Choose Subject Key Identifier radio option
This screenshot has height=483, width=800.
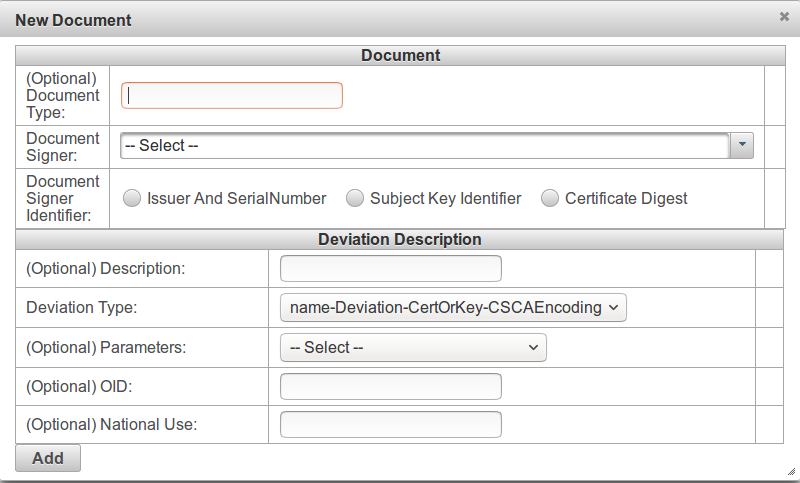tap(355, 199)
